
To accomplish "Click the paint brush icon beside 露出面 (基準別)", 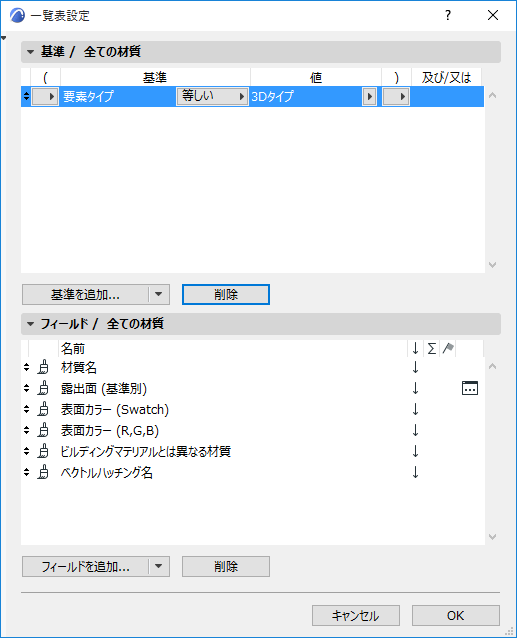I will (x=43, y=388).
